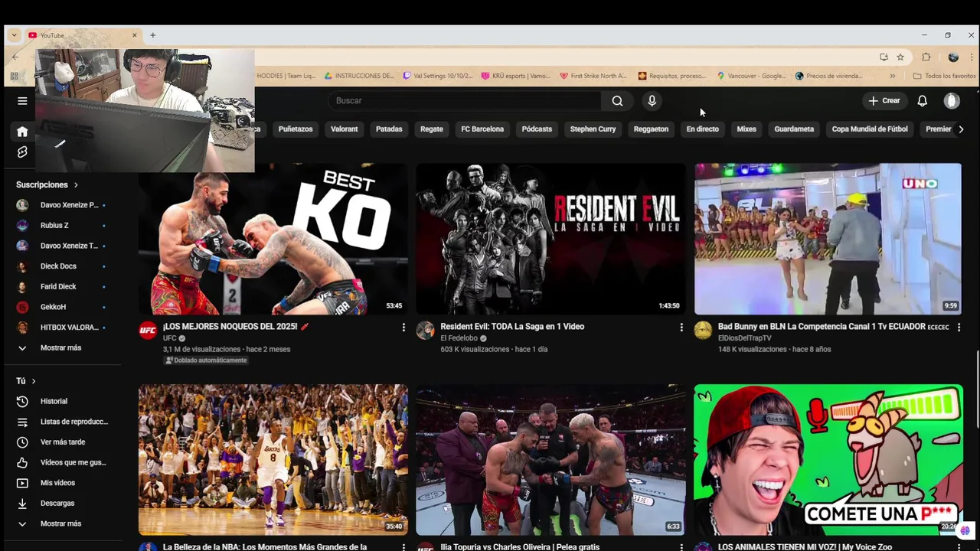Click the page vertical scrollbar
Screen dimensions: 980x551
tap(977, 389)
